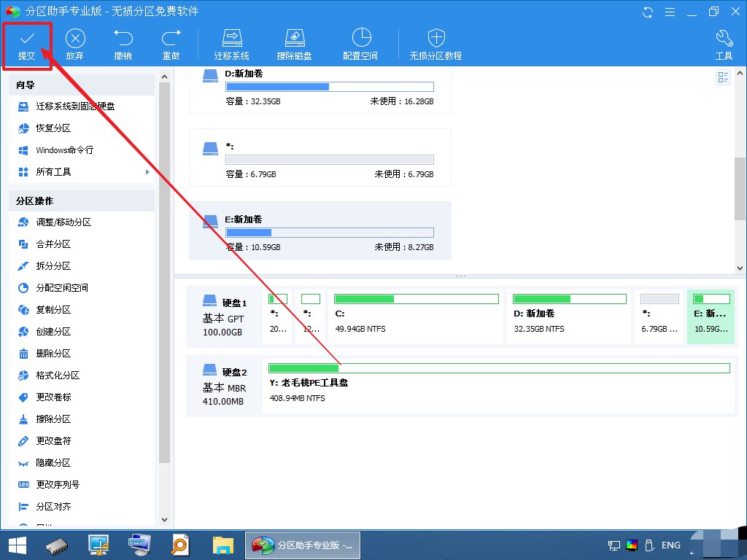The image size is (747, 560).
Task: Toggle the list view mode icon
Action: pyautogui.click(x=723, y=77)
